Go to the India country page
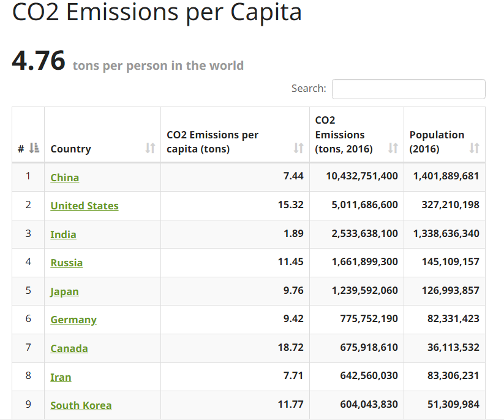504x420 pixels. click(x=64, y=234)
